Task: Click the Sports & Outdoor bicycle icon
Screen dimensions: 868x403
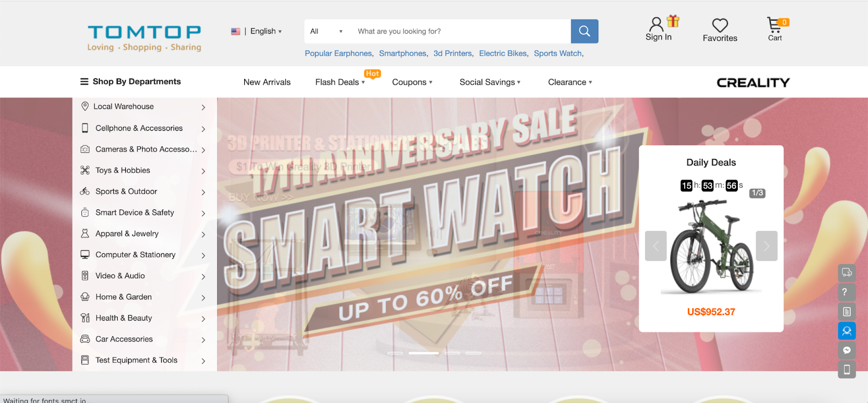Action: tap(85, 191)
